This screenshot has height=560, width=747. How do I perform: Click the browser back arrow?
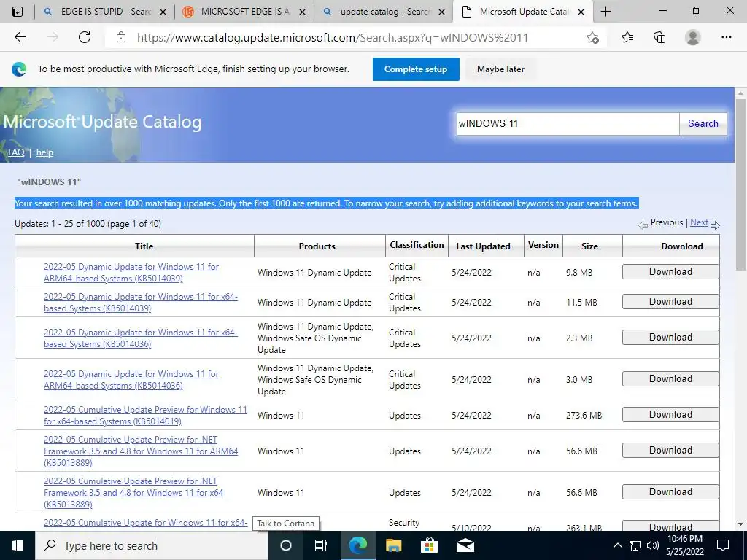[x=20, y=37]
